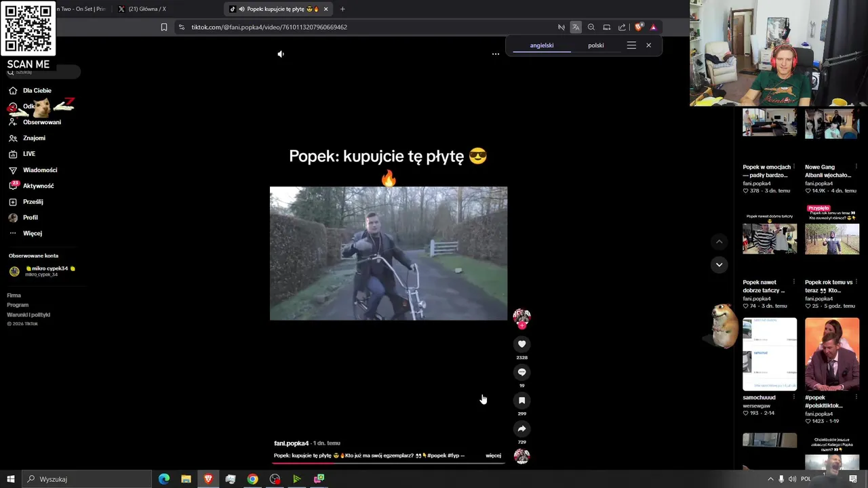Open the #popek #polskitiktok video thumbnail

[x=832, y=354]
